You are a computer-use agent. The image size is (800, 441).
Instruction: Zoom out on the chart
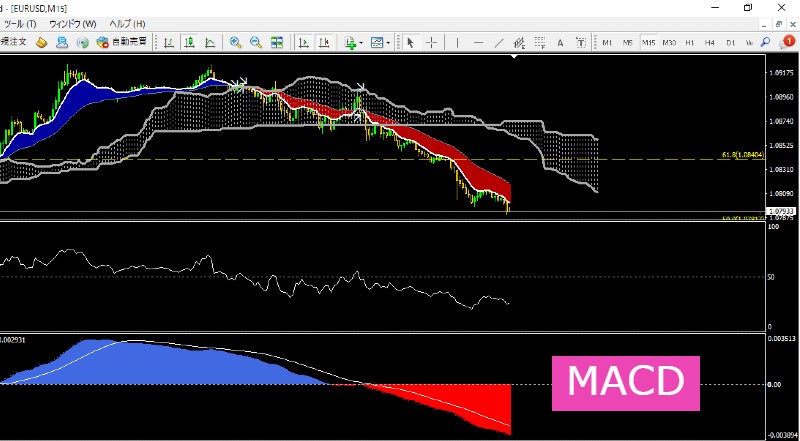(x=256, y=42)
